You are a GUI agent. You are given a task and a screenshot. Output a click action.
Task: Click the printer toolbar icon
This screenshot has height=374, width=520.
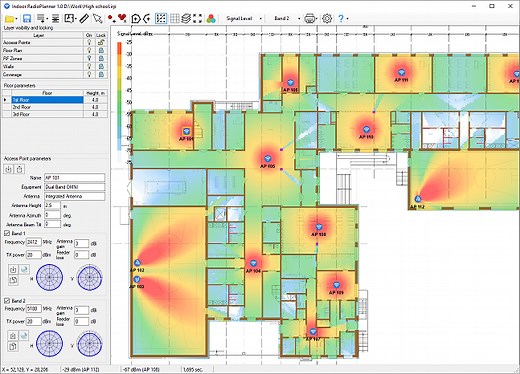coord(309,18)
